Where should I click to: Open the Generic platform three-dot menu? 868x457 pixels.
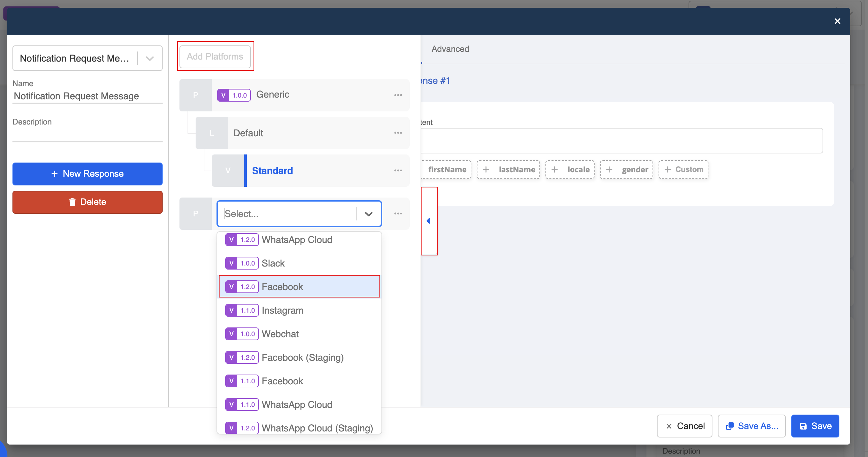(398, 95)
